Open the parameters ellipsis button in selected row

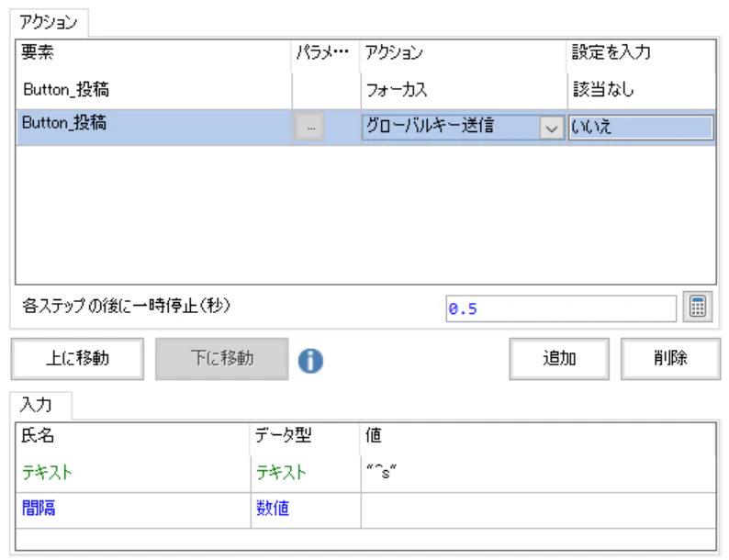[x=309, y=127]
